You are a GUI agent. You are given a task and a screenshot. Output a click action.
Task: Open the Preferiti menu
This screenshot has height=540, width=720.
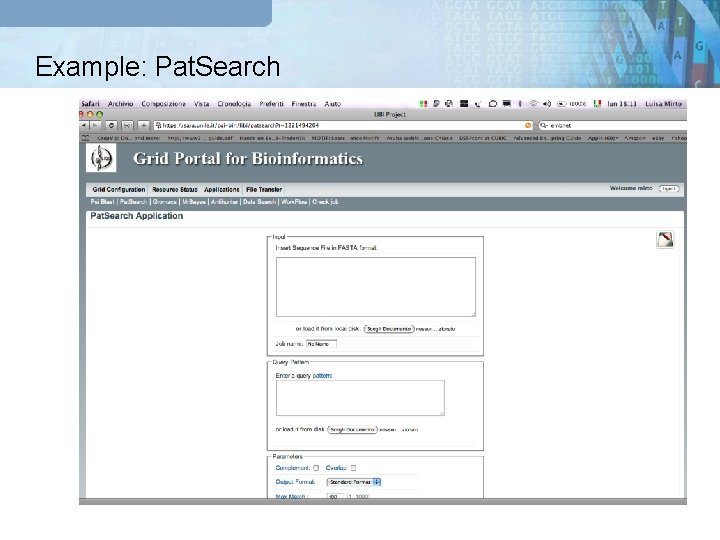tap(271, 104)
